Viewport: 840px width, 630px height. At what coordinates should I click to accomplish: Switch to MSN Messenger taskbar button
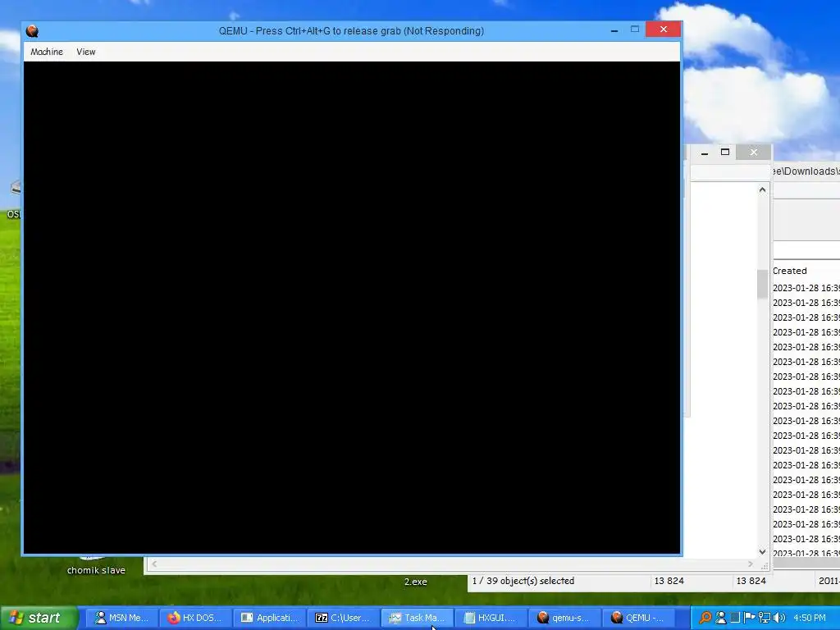pyautogui.click(x=123, y=618)
